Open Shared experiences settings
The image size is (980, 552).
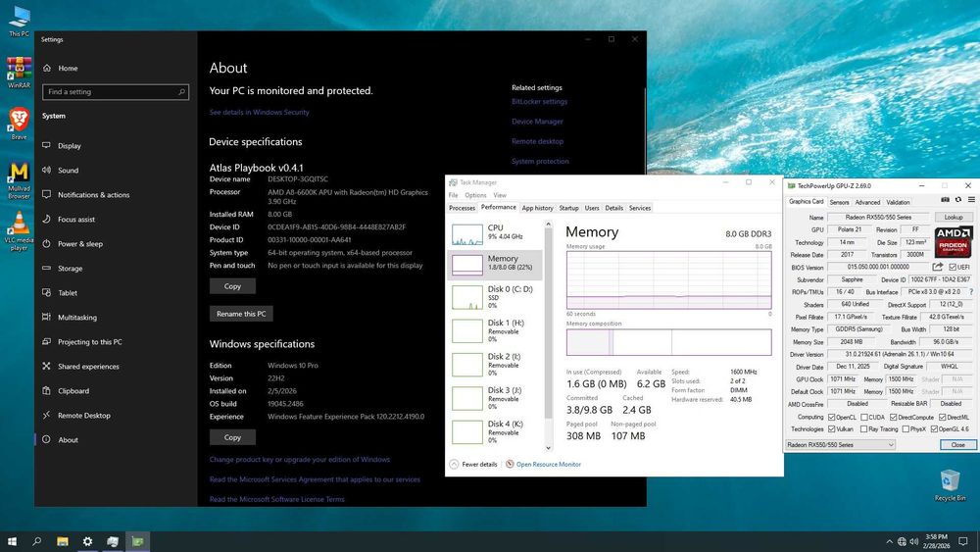tap(88, 367)
